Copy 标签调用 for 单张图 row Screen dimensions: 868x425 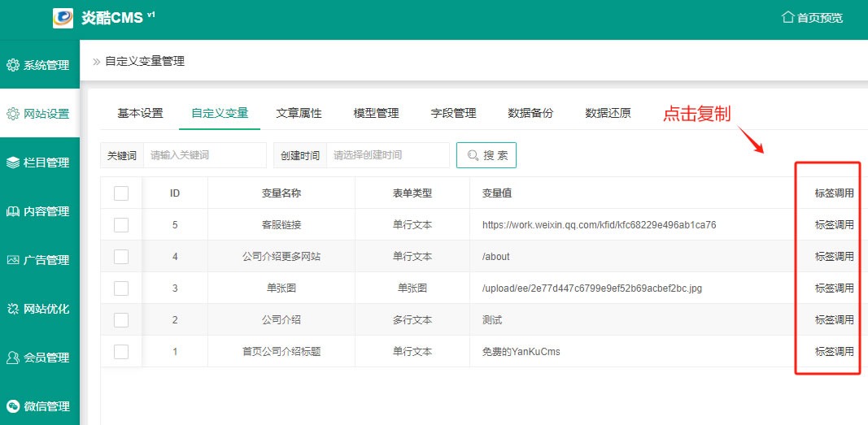pyautogui.click(x=834, y=288)
